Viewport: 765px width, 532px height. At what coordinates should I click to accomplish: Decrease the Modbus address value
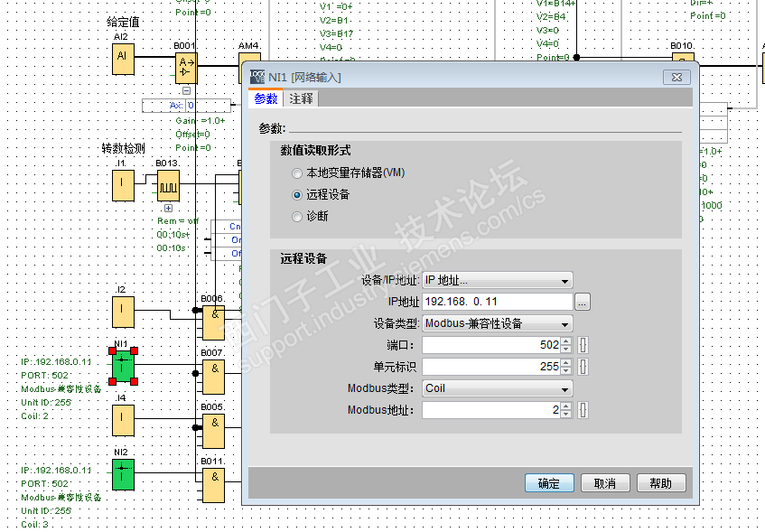565,414
